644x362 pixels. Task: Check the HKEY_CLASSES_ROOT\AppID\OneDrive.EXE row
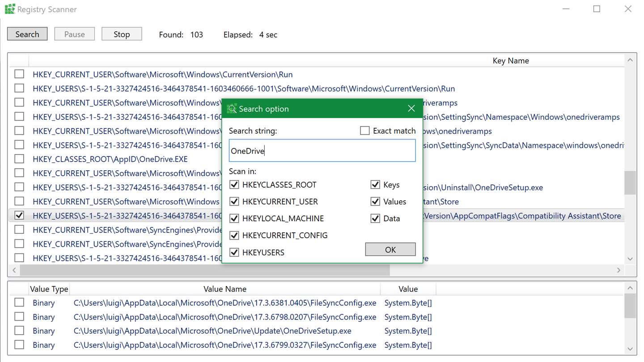click(x=19, y=159)
